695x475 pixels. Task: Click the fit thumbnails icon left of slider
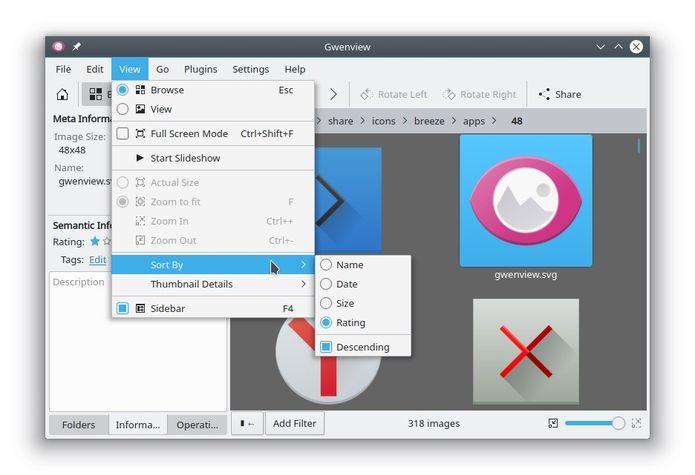pyautogui.click(x=553, y=423)
